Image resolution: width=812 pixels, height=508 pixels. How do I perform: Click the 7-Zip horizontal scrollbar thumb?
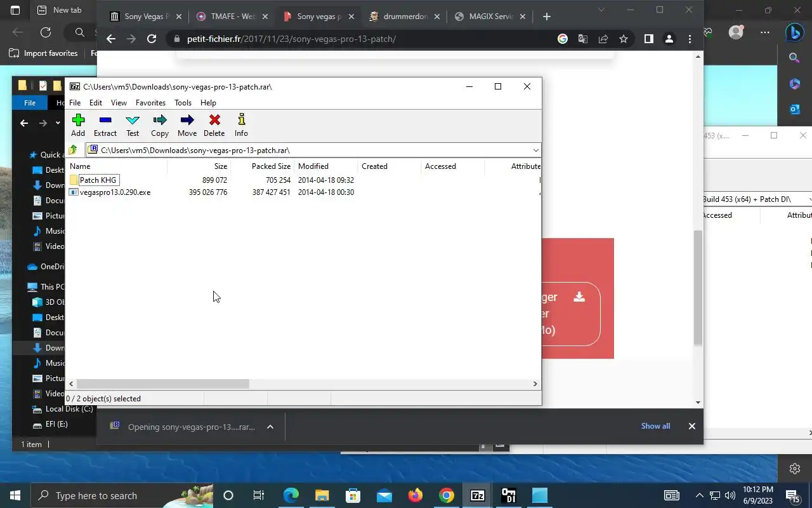tap(163, 384)
